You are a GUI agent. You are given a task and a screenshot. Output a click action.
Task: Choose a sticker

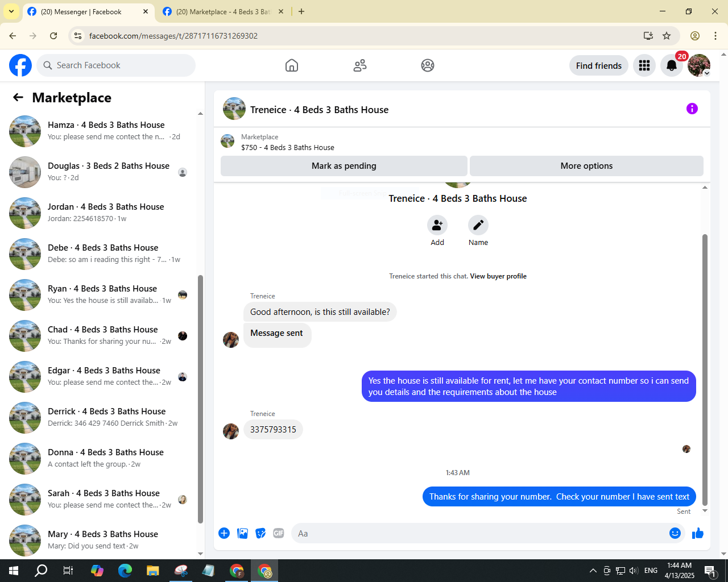coord(260,533)
